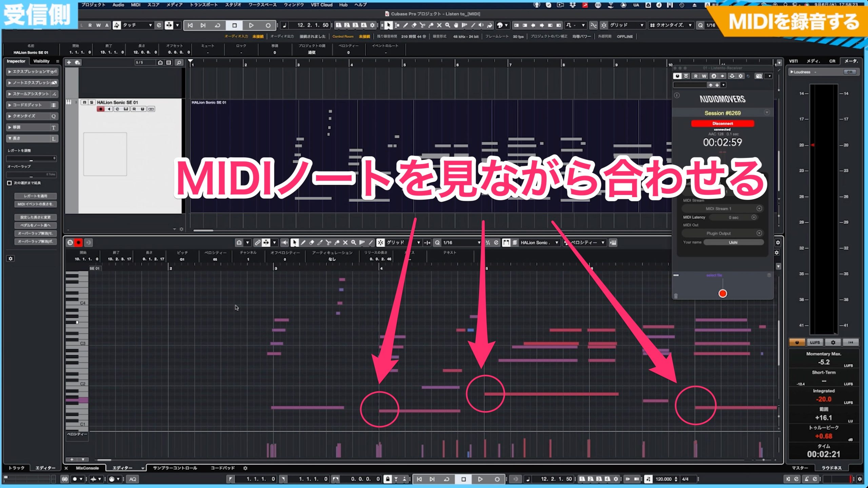Open MIDI Stream 1 dropdown in Listento plugin
The width and height of the screenshot is (868, 488).
pos(722,209)
